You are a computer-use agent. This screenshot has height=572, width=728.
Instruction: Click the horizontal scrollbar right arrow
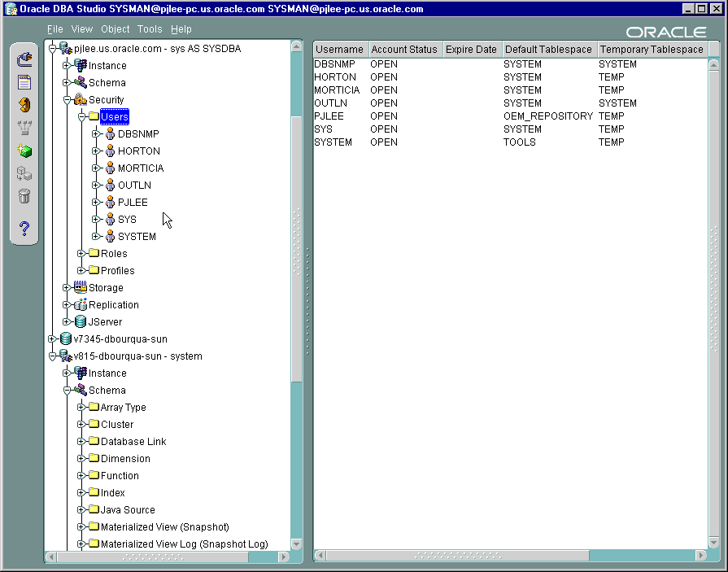tap(283, 557)
